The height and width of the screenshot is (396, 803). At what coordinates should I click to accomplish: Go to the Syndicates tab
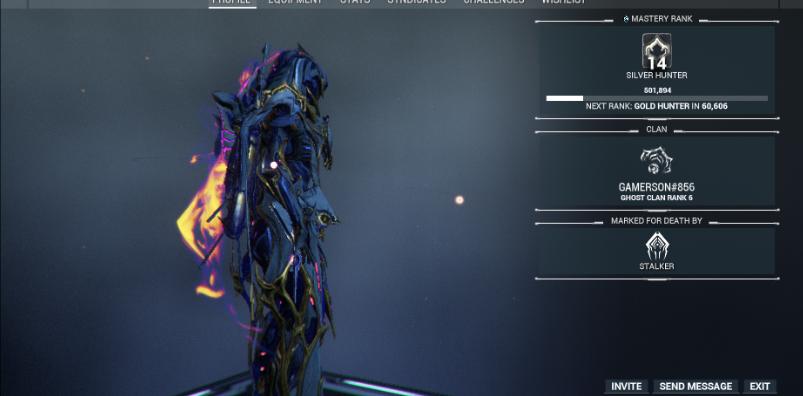(x=416, y=2)
